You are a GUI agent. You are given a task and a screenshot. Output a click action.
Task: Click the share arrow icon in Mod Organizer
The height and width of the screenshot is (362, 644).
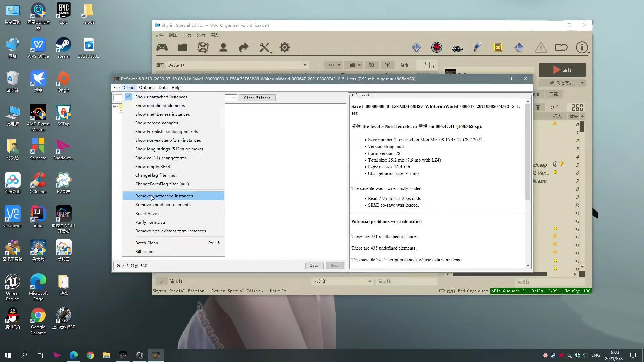[244, 47]
